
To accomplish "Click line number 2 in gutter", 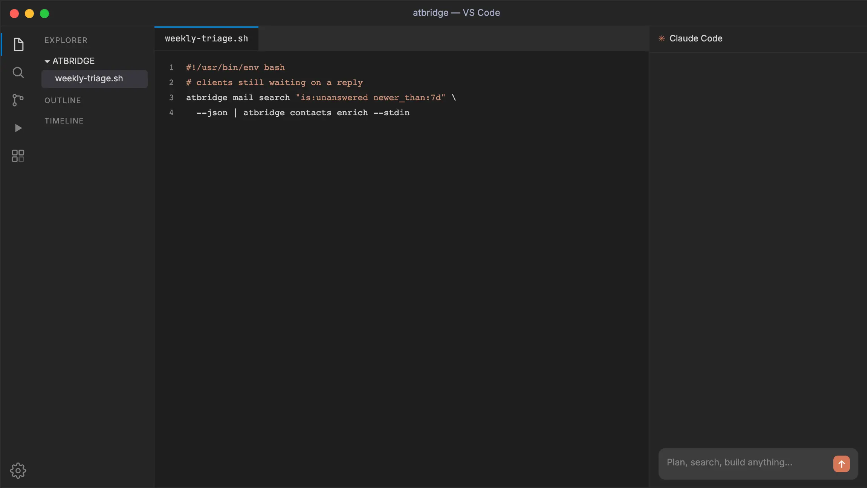I will (x=171, y=82).
